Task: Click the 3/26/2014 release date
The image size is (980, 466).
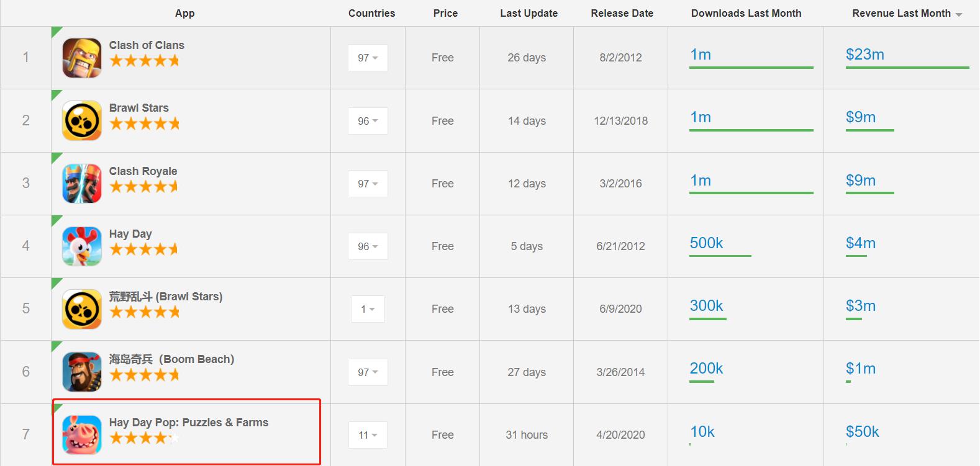Action: [620, 372]
